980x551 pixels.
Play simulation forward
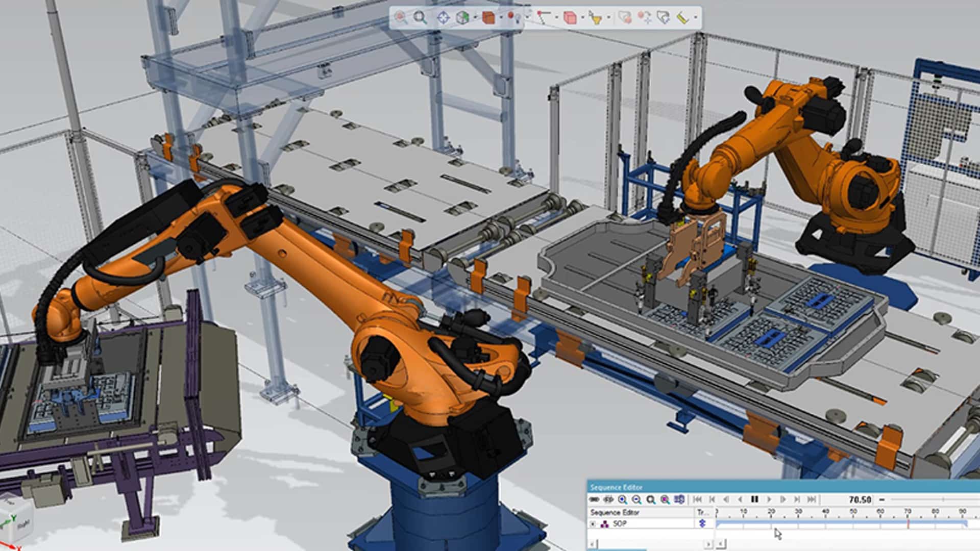point(769,499)
